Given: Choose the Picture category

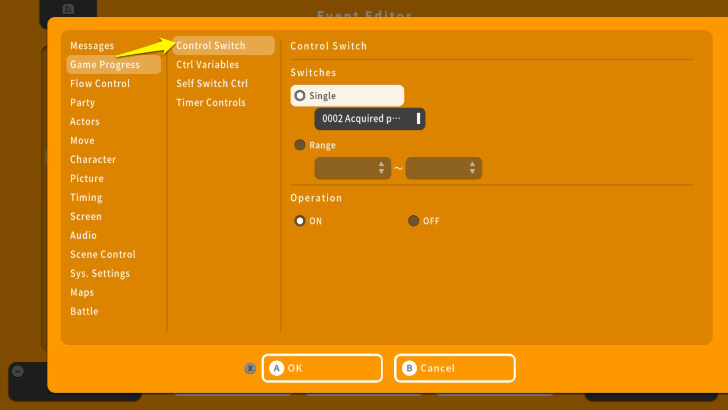Looking at the screenshot, I should pos(87,179).
